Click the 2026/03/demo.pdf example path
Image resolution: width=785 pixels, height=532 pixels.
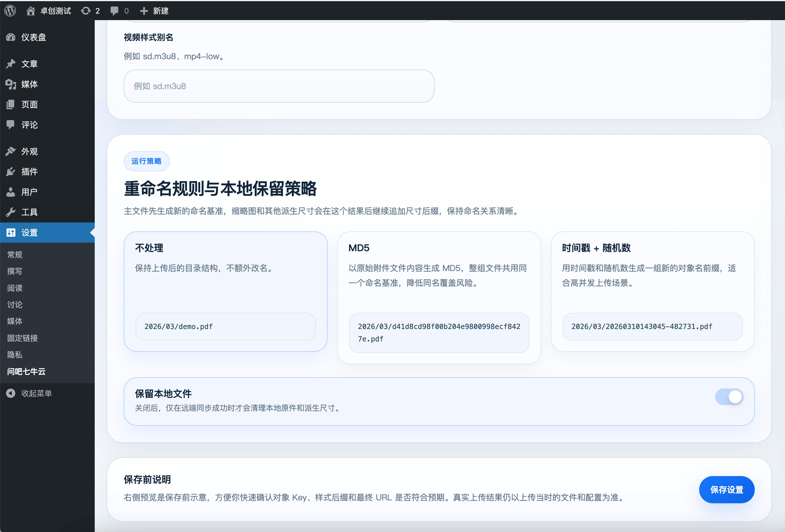(178, 326)
